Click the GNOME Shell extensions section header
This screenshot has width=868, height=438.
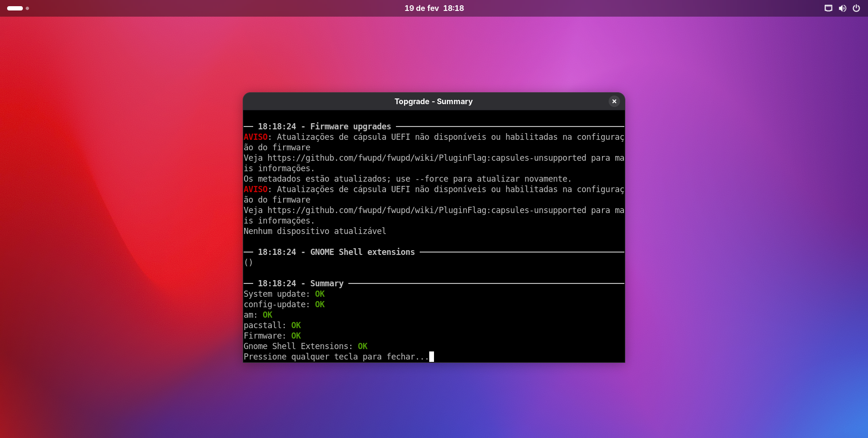pos(362,252)
